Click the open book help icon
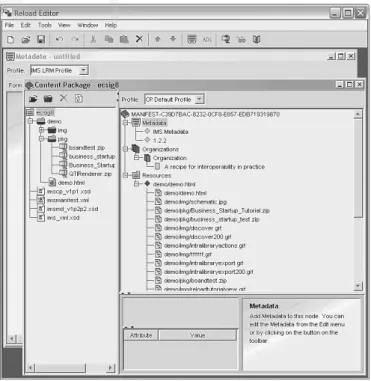Image resolution: width=371 pixels, height=381 pixels. (256, 39)
